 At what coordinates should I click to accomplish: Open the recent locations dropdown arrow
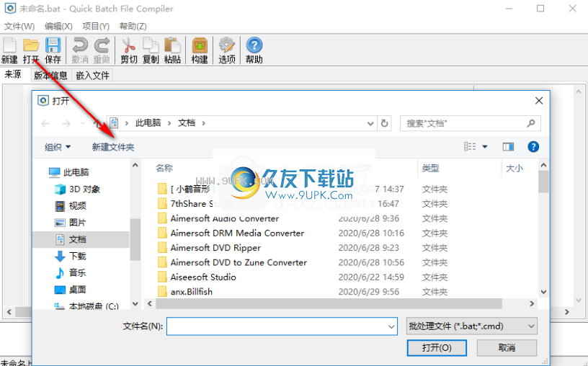point(83,123)
